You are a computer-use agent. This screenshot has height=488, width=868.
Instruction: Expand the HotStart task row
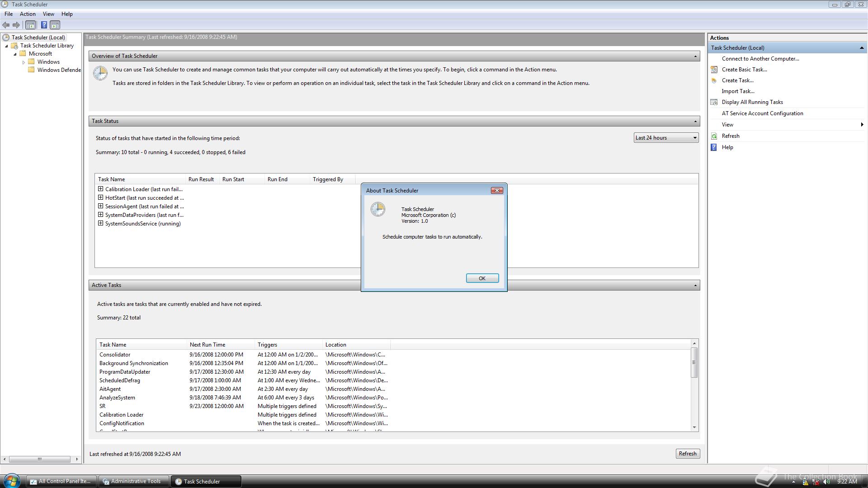point(100,197)
